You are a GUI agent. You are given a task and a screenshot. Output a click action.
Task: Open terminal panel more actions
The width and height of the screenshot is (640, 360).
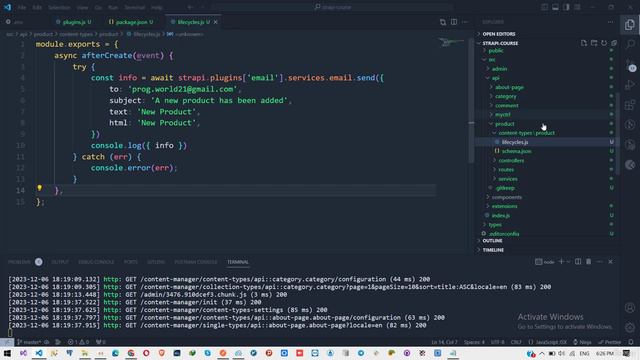[599, 262]
